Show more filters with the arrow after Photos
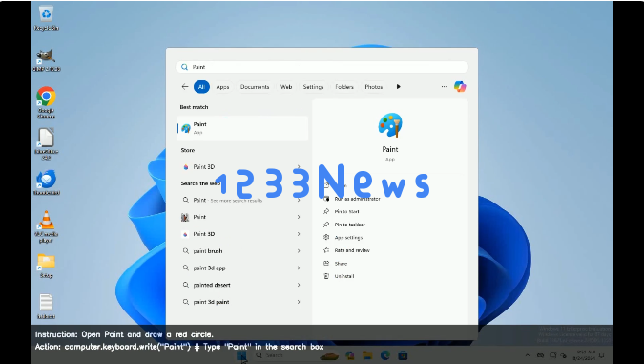 (x=398, y=86)
